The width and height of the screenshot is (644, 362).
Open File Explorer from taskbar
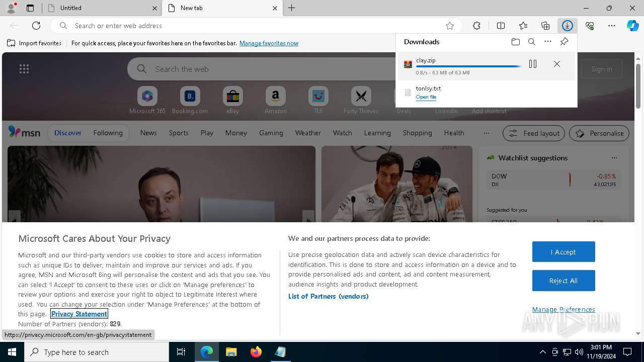(x=231, y=352)
